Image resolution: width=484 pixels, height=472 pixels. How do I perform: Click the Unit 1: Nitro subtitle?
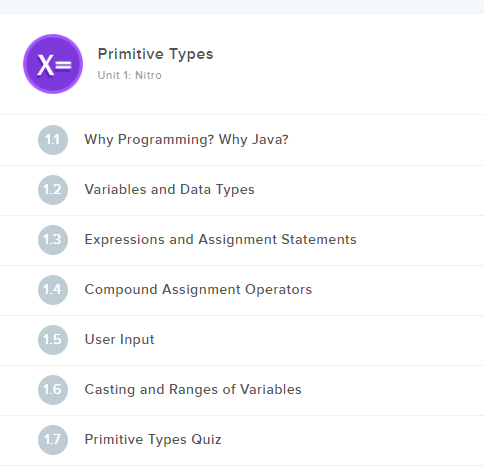tap(130, 75)
